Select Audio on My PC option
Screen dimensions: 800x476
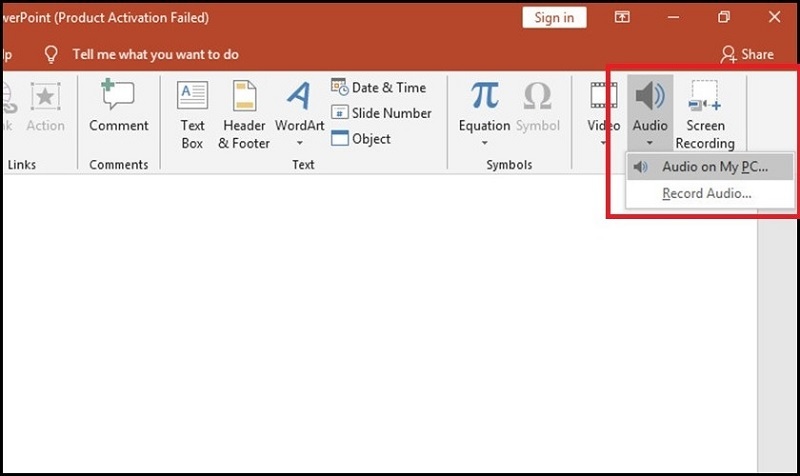pyautogui.click(x=714, y=167)
